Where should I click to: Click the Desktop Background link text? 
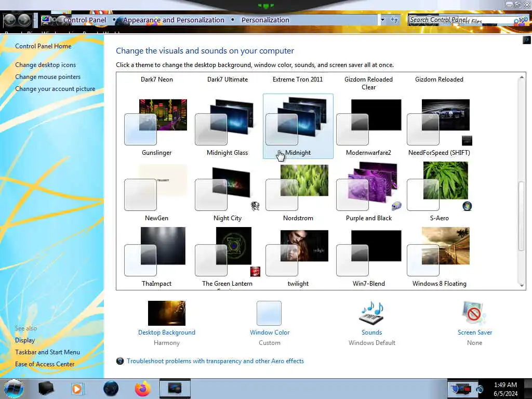tap(167, 332)
